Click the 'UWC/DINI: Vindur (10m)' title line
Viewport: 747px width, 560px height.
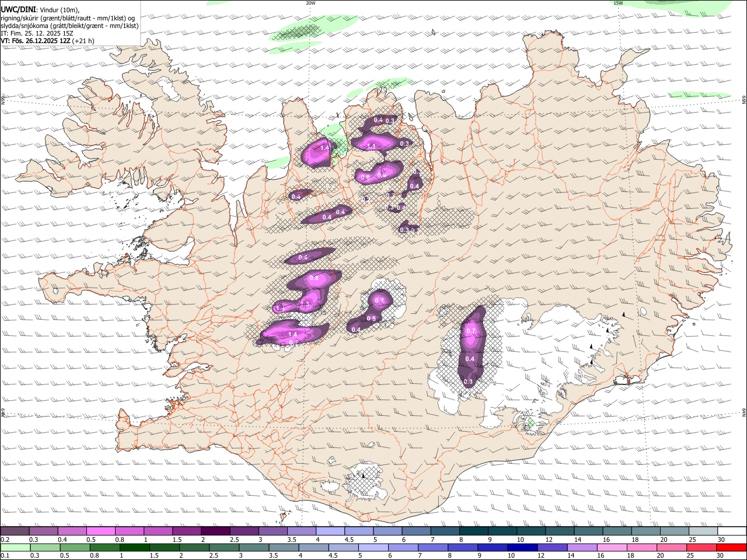[x=40, y=9]
